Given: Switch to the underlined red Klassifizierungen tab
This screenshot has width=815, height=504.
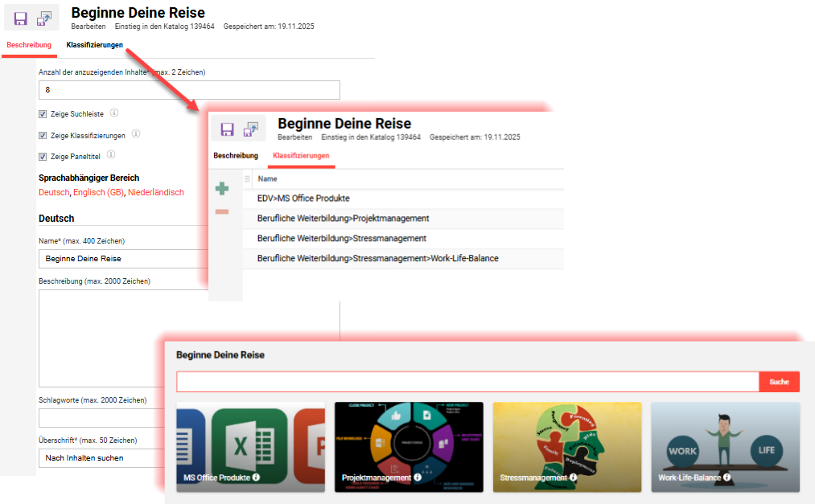Looking at the screenshot, I should [301, 155].
